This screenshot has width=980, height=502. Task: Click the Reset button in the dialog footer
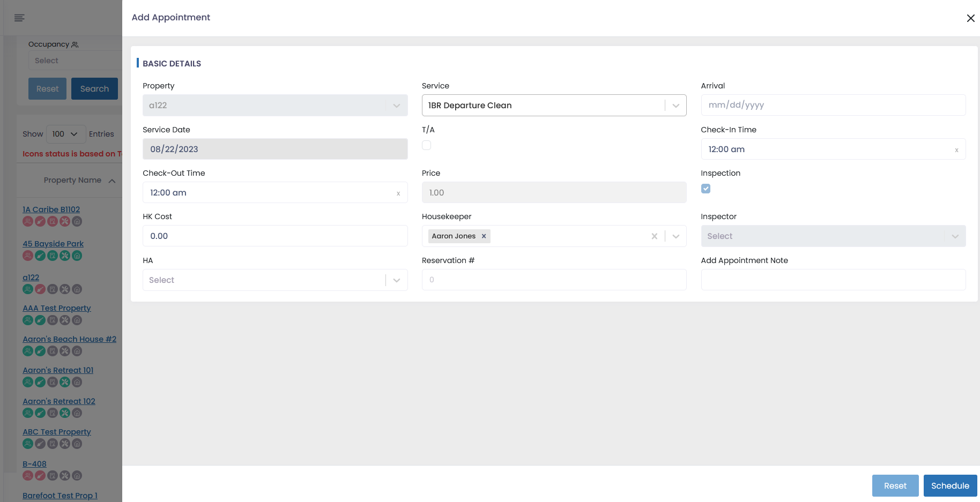click(895, 486)
